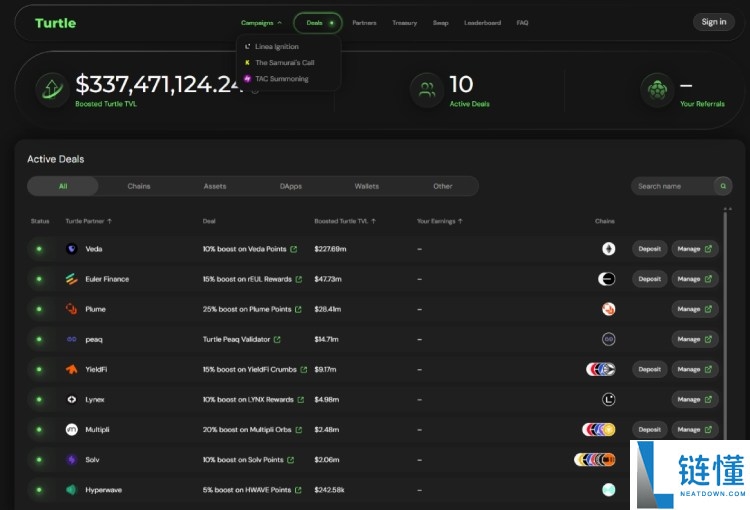Image resolution: width=750 pixels, height=510 pixels.
Task: Click Manage for peaq
Action: pyautogui.click(x=695, y=339)
